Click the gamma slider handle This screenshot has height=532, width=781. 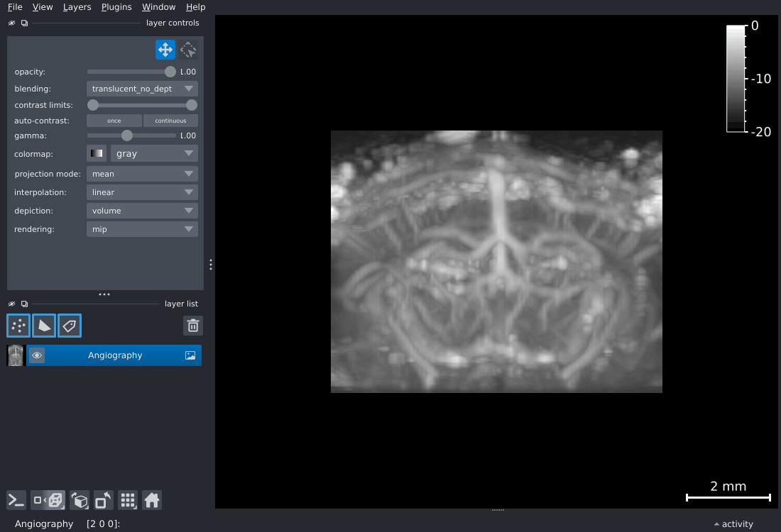[127, 135]
